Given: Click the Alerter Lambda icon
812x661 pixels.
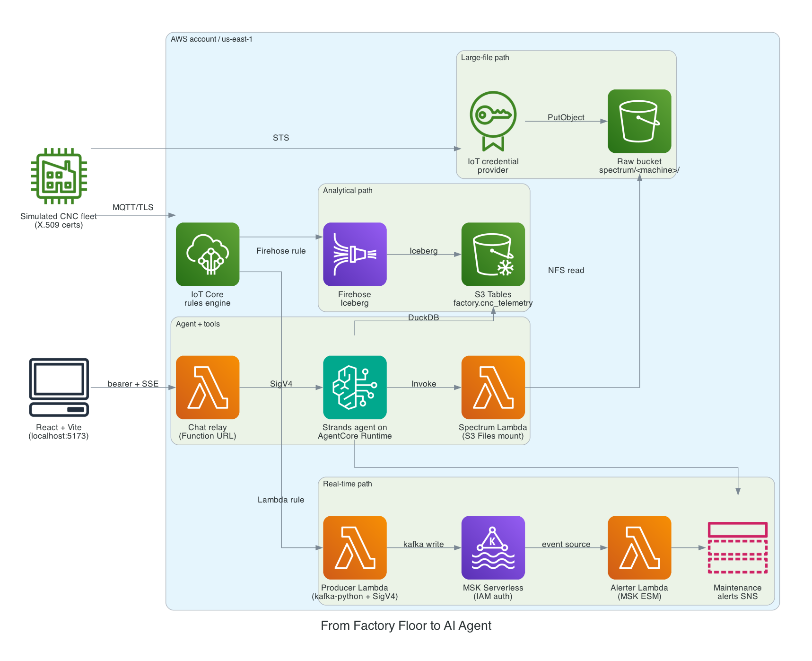Looking at the screenshot, I should 639,547.
